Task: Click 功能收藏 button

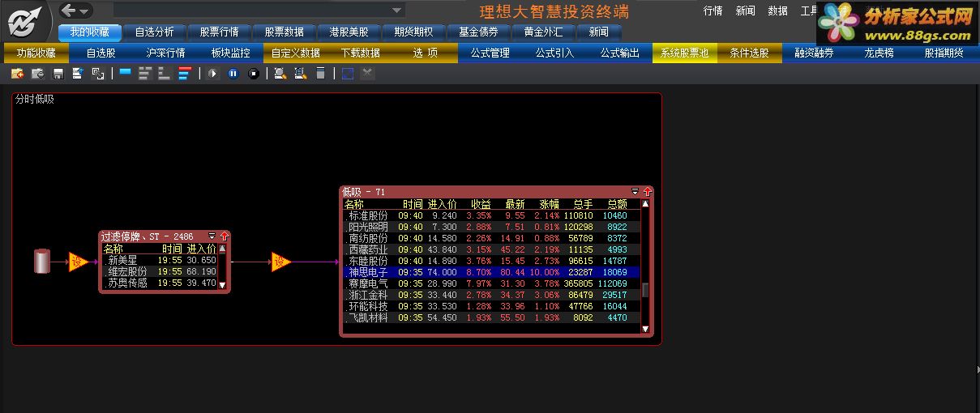Action: (x=36, y=53)
